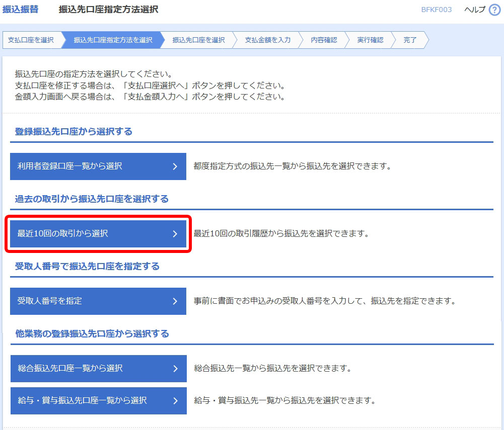Click the 振込先口座を選択 step
The image size is (504, 430).
[198, 40]
